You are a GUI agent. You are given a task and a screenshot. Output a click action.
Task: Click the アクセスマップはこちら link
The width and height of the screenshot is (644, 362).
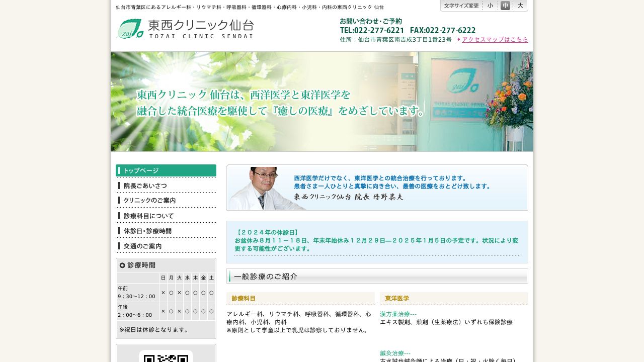[495, 40]
